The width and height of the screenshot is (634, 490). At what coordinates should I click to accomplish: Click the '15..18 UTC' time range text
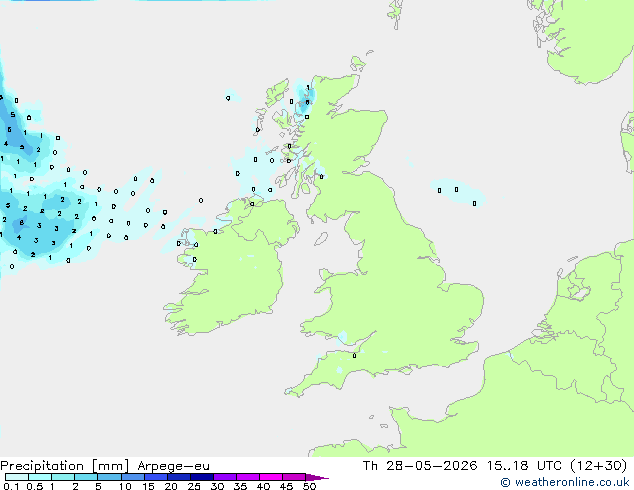click(524, 466)
